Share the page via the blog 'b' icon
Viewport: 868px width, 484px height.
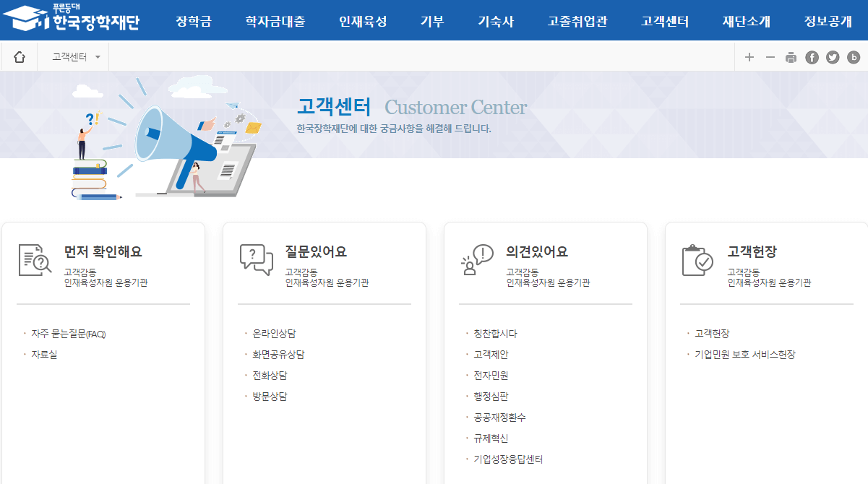852,56
